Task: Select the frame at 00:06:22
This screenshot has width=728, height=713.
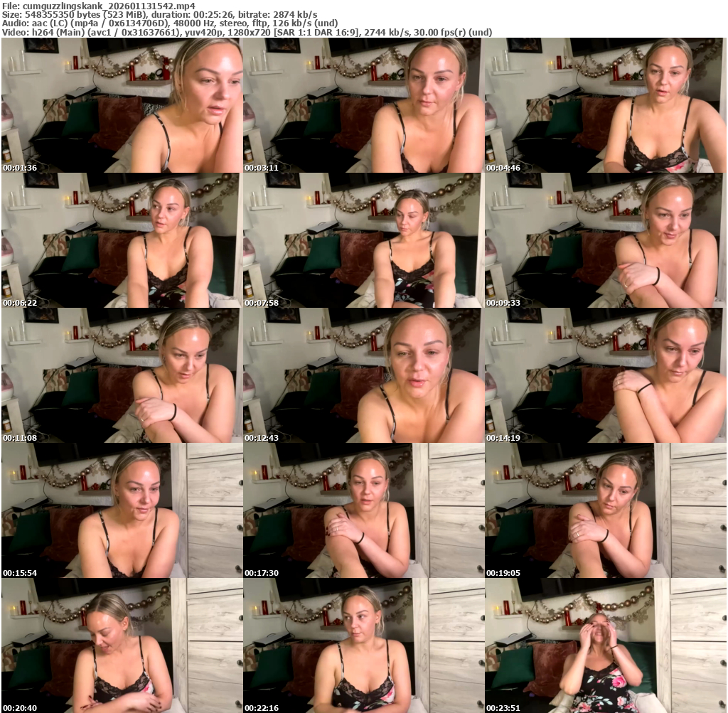Action: [x=122, y=240]
